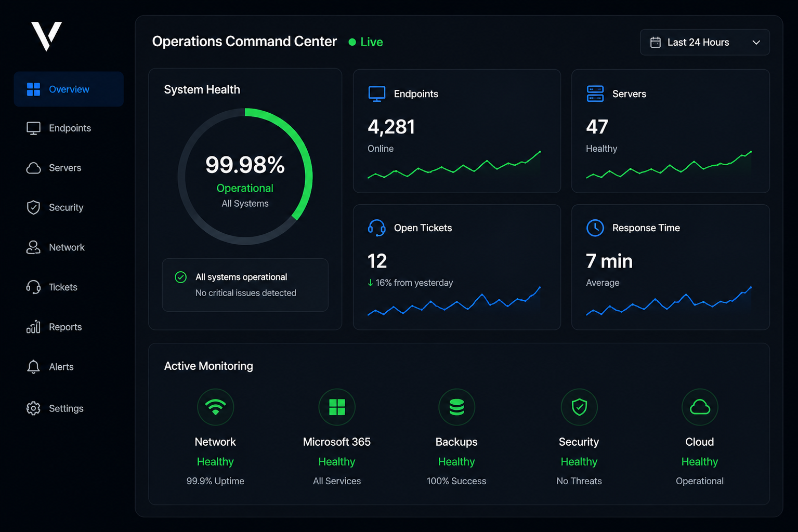This screenshot has height=532, width=798.
Task: Click the Open Tickets sparkline chart
Action: 454,301
